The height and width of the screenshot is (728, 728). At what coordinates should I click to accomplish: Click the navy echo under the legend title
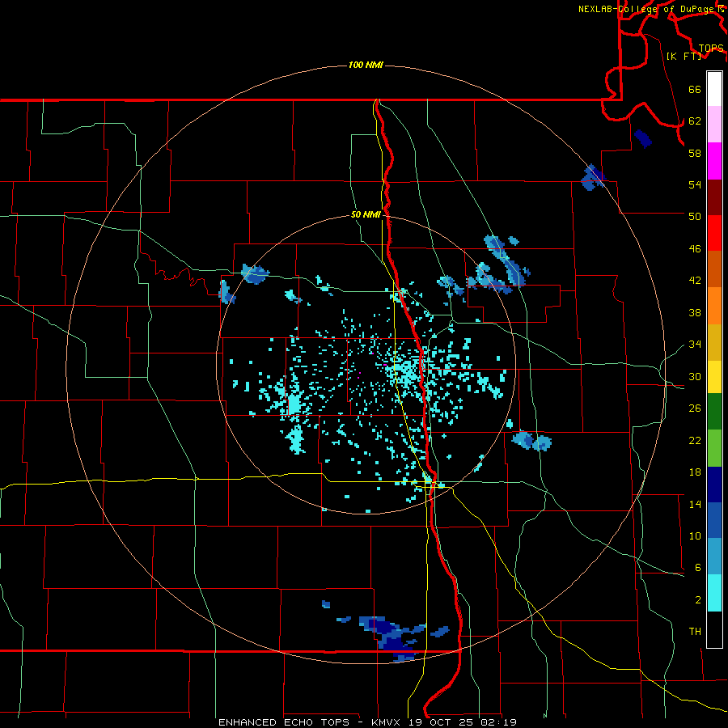point(643,138)
